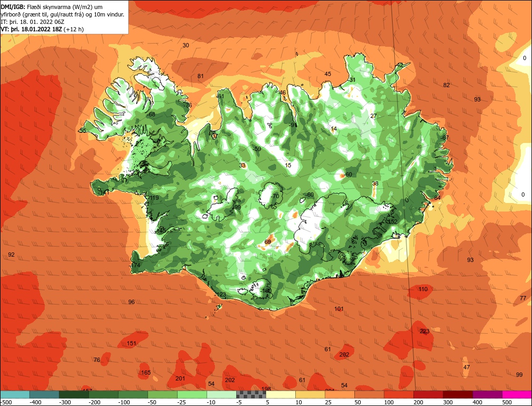The width and height of the screenshot is (532, 406).
Task: Click the flux value 14 in north Iceland
Action: tap(334, 129)
